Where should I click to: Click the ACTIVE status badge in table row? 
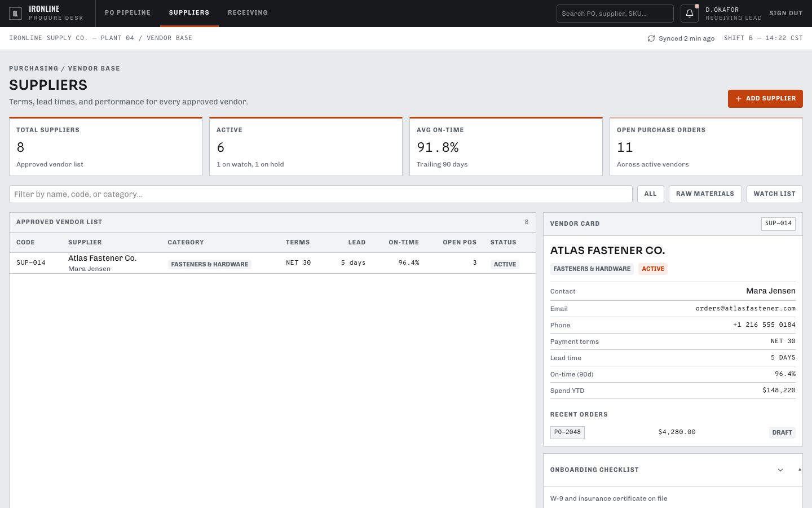pos(505,264)
